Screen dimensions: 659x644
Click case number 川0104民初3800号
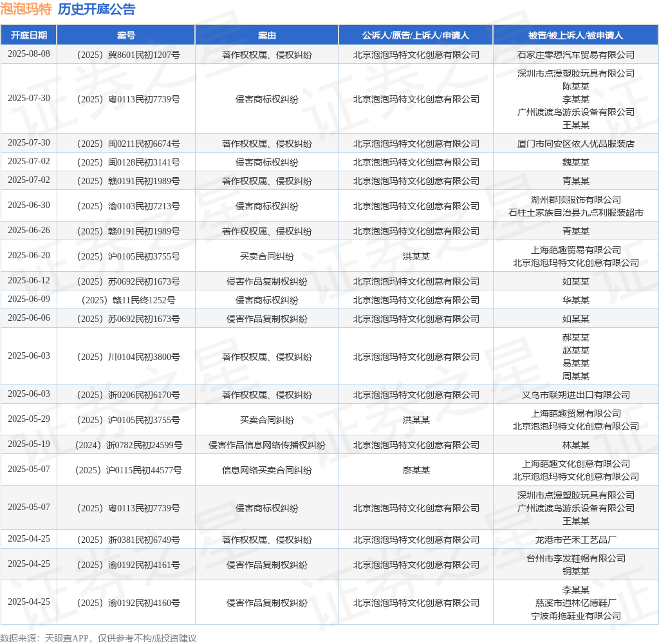pyautogui.click(x=128, y=357)
